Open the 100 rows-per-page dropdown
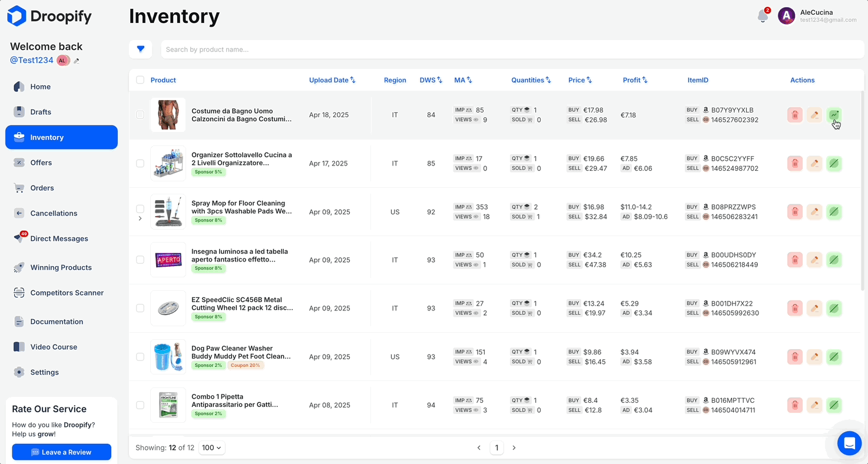868x464 pixels. coord(212,448)
